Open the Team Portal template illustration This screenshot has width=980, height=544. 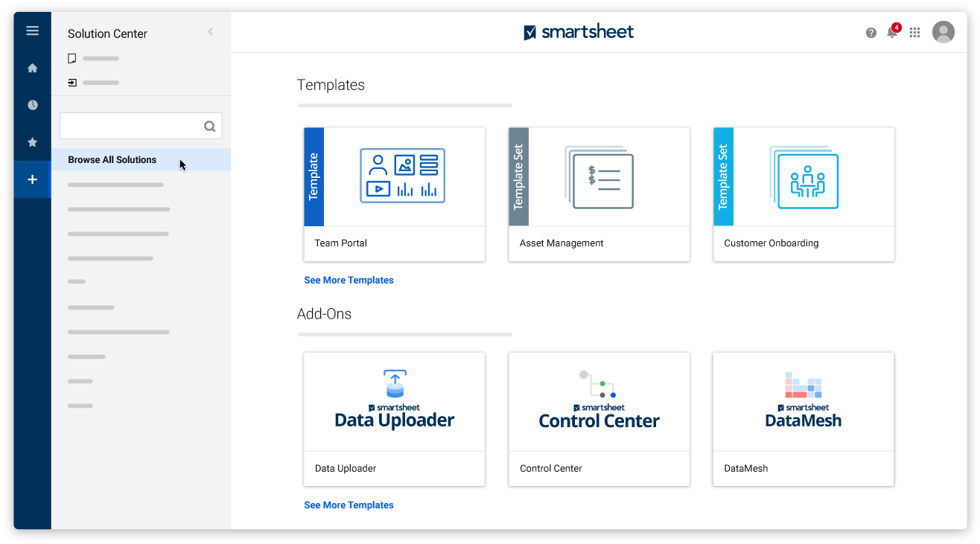(x=403, y=176)
